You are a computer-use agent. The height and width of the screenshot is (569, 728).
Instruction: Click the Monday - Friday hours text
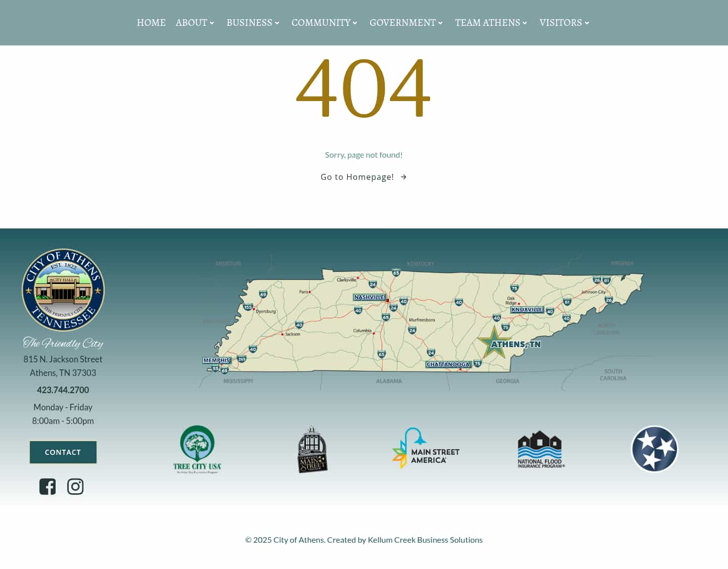[63, 407]
